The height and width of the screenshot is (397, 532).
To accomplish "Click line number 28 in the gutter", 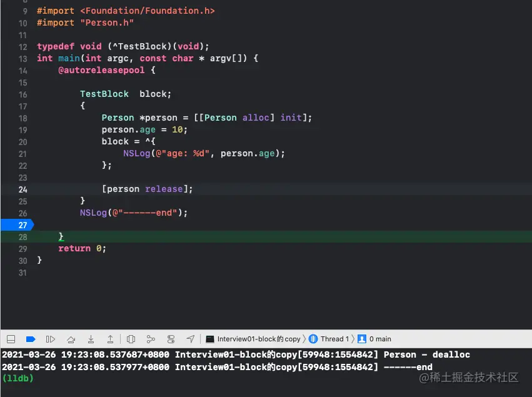I will (x=23, y=237).
